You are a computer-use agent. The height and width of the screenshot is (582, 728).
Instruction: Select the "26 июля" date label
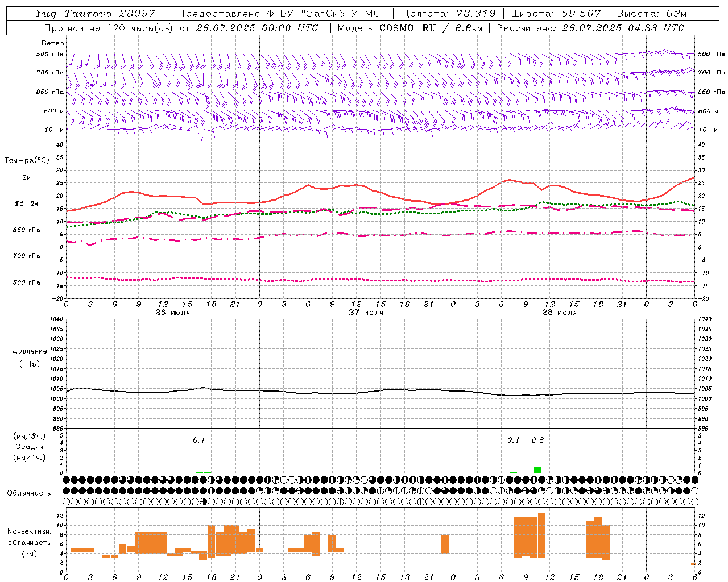[173, 313]
